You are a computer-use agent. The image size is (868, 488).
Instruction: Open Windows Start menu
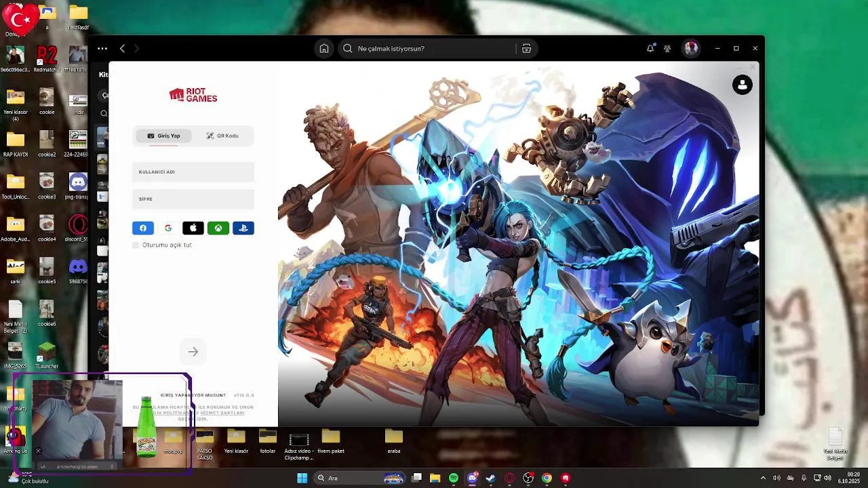tap(302, 478)
